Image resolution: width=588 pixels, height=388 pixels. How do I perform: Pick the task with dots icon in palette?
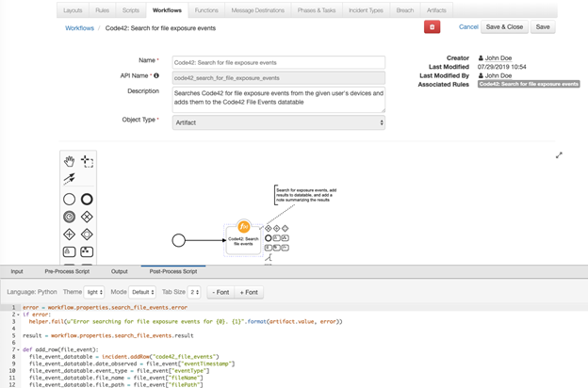[87, 251]
